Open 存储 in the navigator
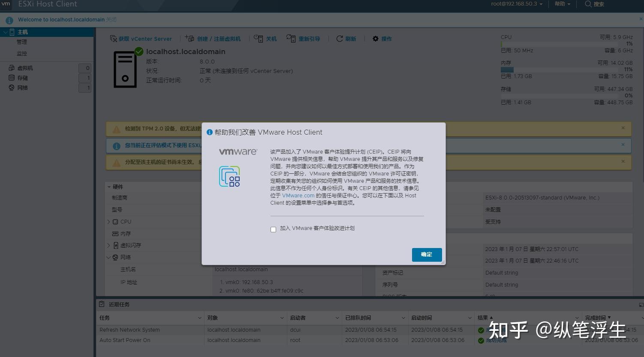The height and width of the screenshot is (357, 644). coord(22,78)
